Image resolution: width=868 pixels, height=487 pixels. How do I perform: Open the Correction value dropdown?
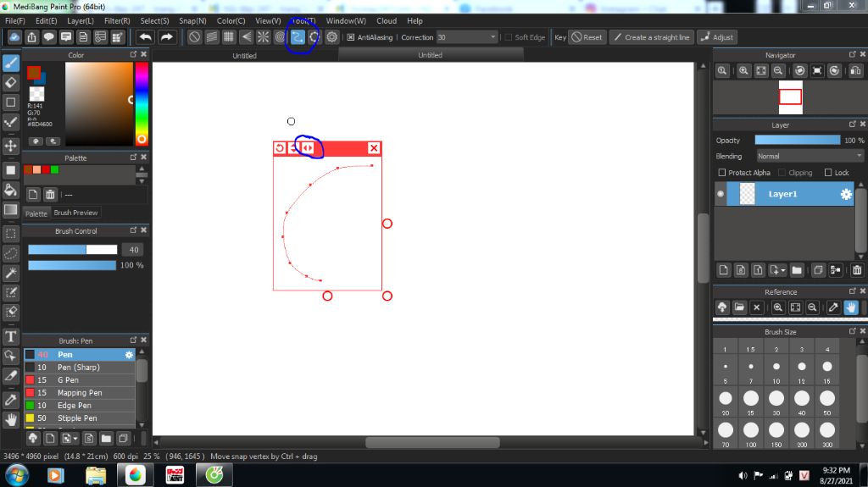click(492, 37)
